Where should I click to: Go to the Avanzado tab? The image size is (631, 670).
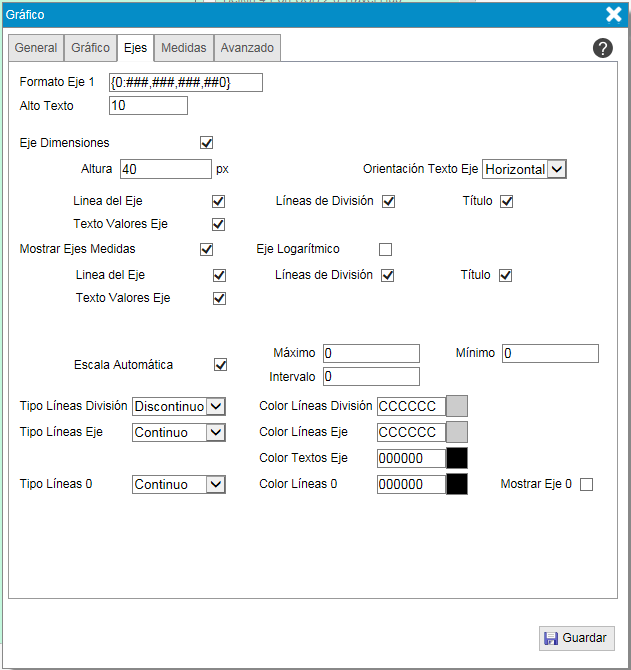247,48
